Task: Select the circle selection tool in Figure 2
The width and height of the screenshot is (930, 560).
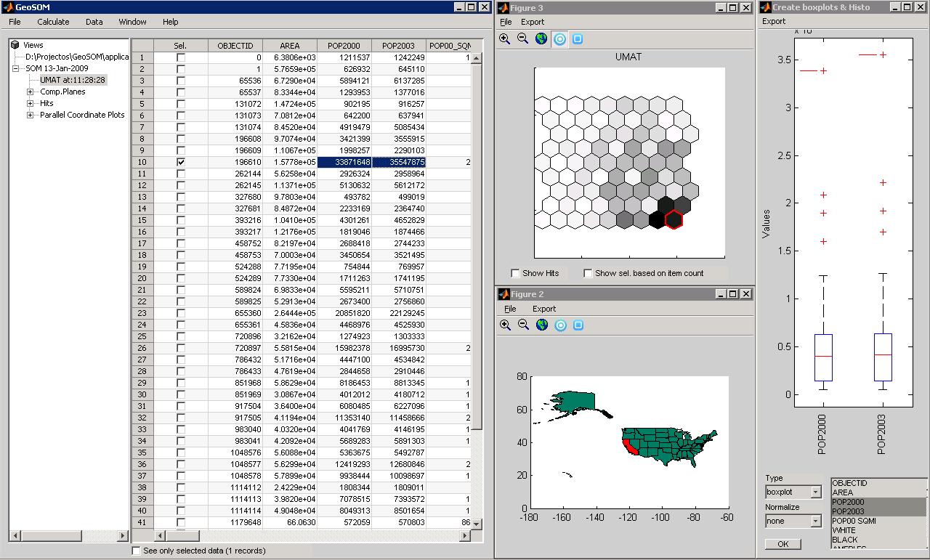Action: pos(560,325)
